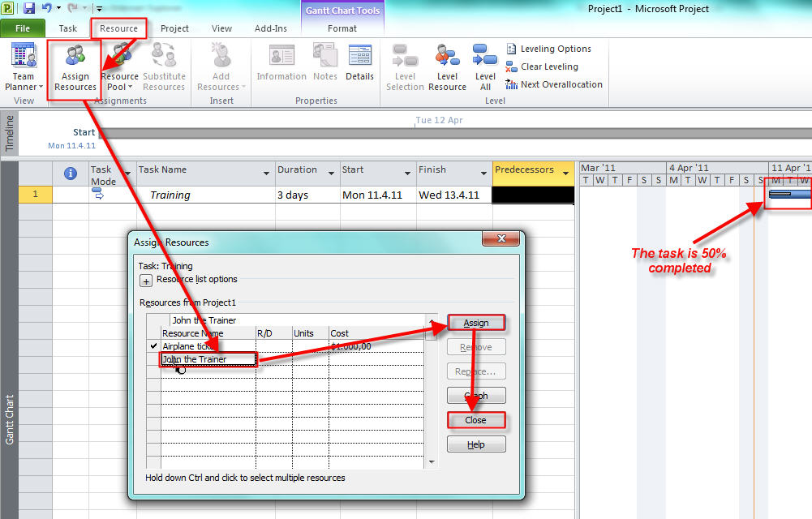Image resolution: width=812 pixels, height=519 pixels.
Task: Click the Assign Resources icon
Action: click(75, 67)
